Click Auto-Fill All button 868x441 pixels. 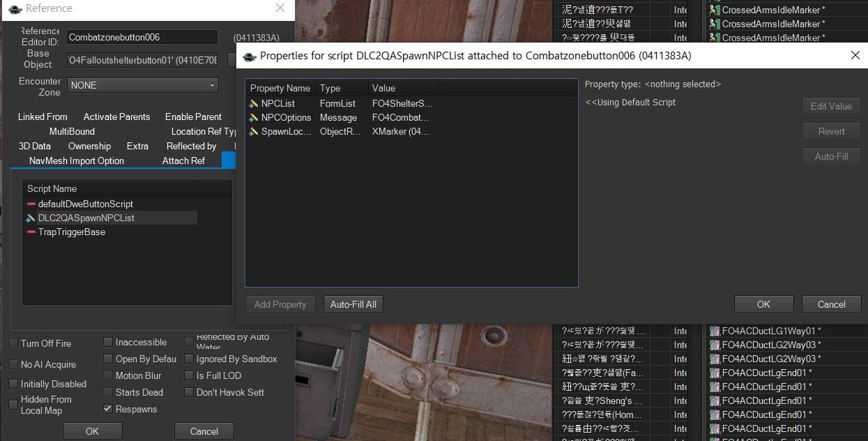point(353,304)
